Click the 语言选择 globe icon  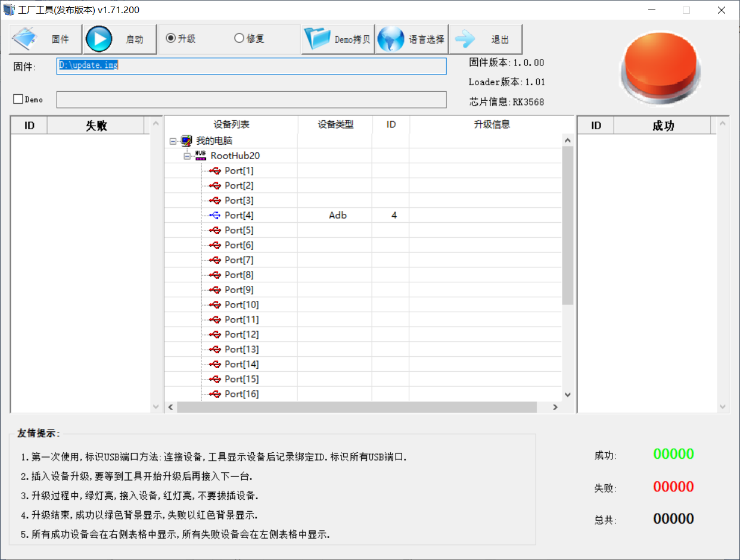[x=391, y=39]
